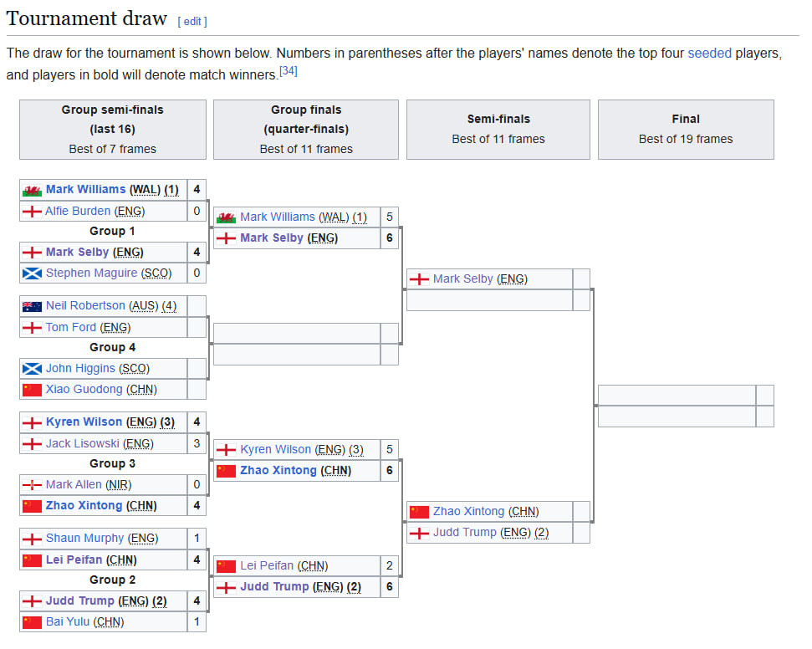Click the England flag next to Alfie Burden
The width and height of the screenshot is (812, 649).
point(32,212)
